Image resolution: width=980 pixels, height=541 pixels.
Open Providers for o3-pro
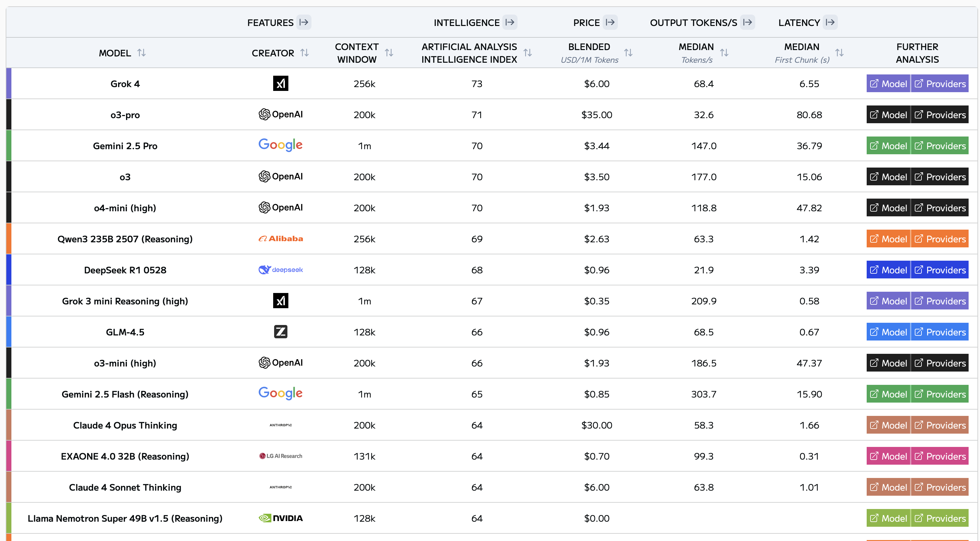(940, 115)
